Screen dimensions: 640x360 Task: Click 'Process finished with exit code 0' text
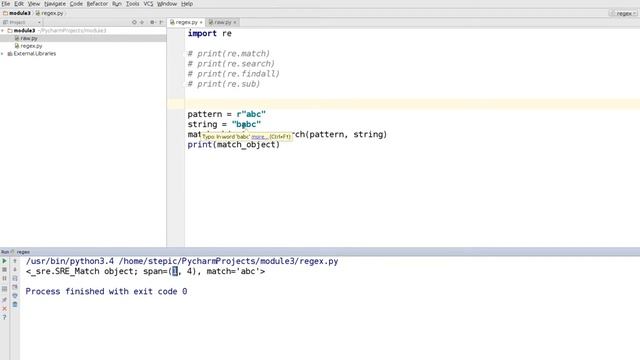106,291
